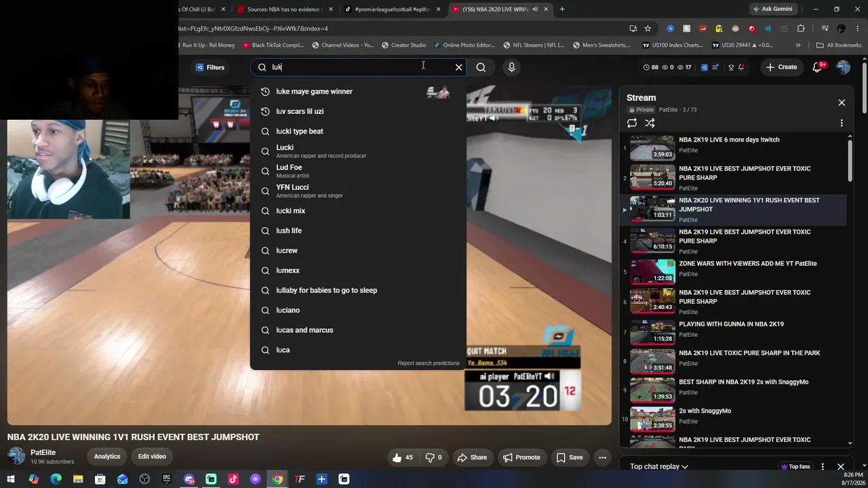868x488 pixels.
Task: Click Ask Gemini in Chrome
Action: point(772,9)
